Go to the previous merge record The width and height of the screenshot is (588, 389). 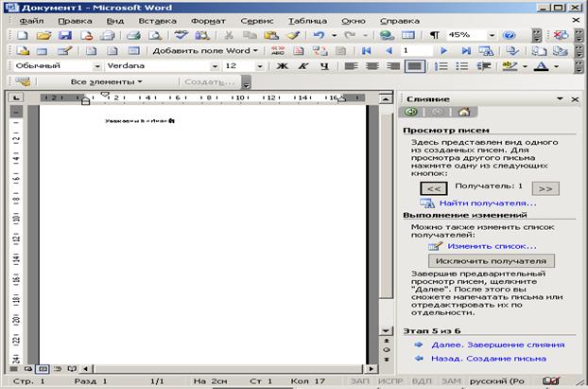[x=389, y=51]
